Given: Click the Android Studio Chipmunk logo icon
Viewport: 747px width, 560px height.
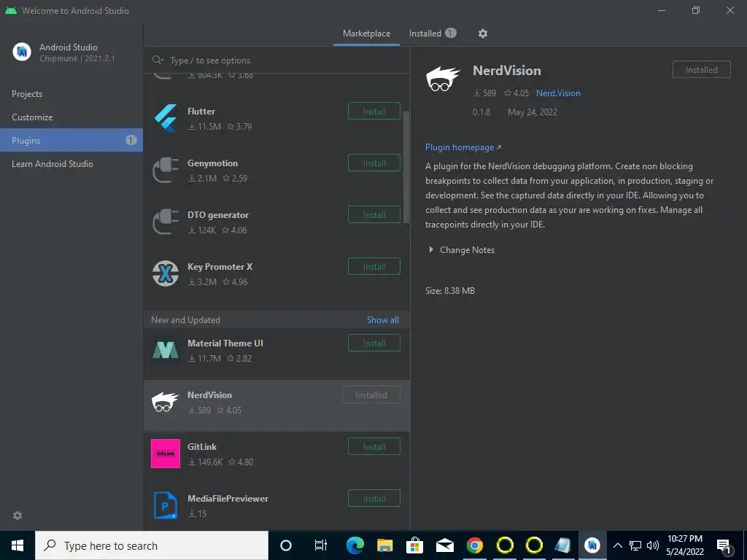Looking at the screenshot, I should tap(22, 52).
